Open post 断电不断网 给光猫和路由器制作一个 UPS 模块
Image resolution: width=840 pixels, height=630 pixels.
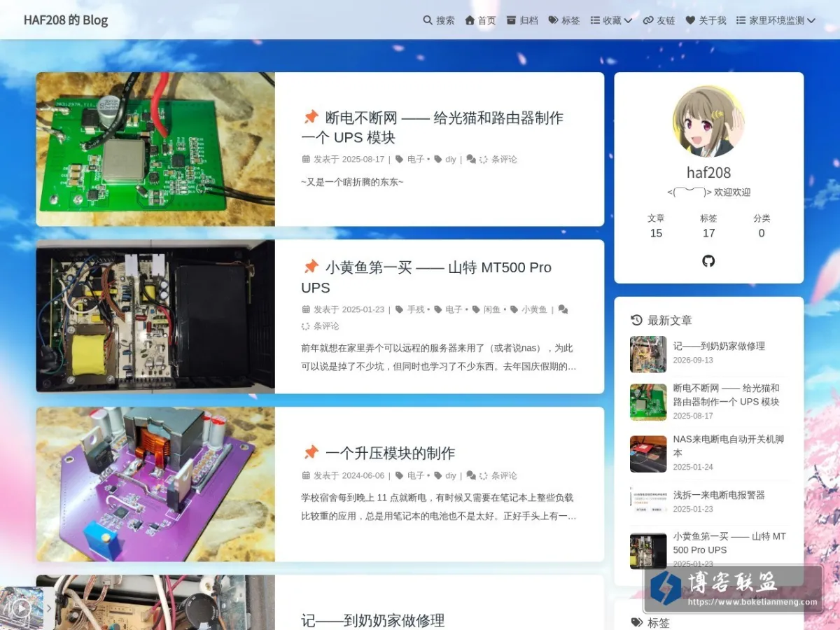[x=432, y=127]
